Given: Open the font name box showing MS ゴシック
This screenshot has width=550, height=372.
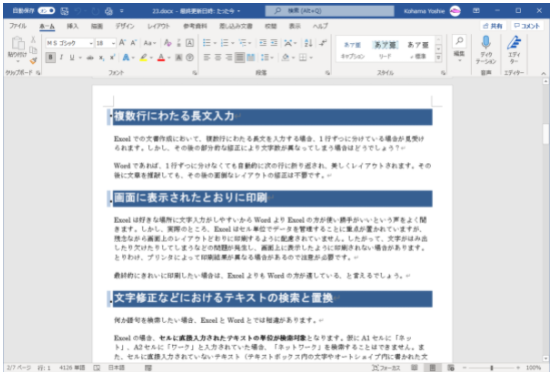Looking at the screenshot, I should pos(69,43).
